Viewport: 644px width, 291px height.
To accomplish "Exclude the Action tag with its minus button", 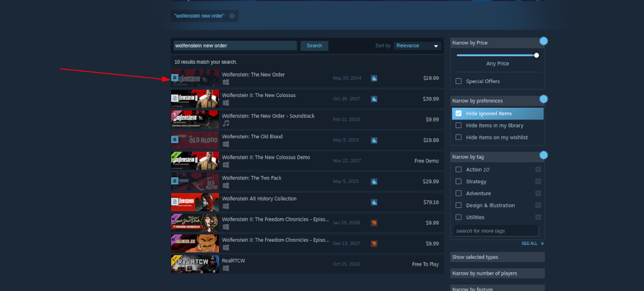I will point(538,169).
